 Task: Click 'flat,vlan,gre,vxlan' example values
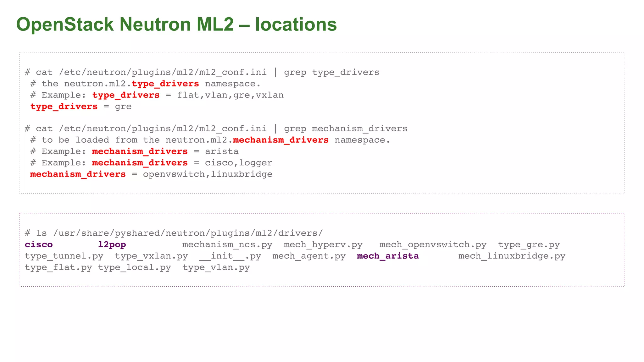click(x=230, y=95)
